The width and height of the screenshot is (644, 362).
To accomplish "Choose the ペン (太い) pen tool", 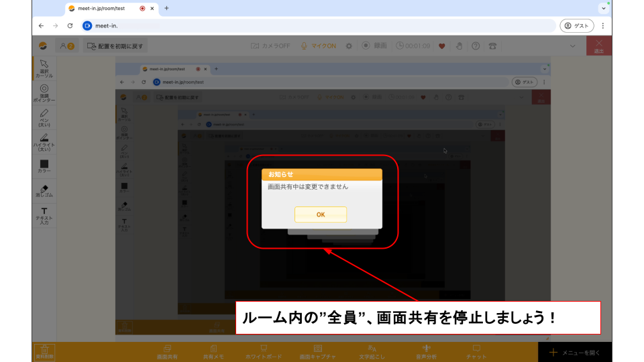I will 44,117.
